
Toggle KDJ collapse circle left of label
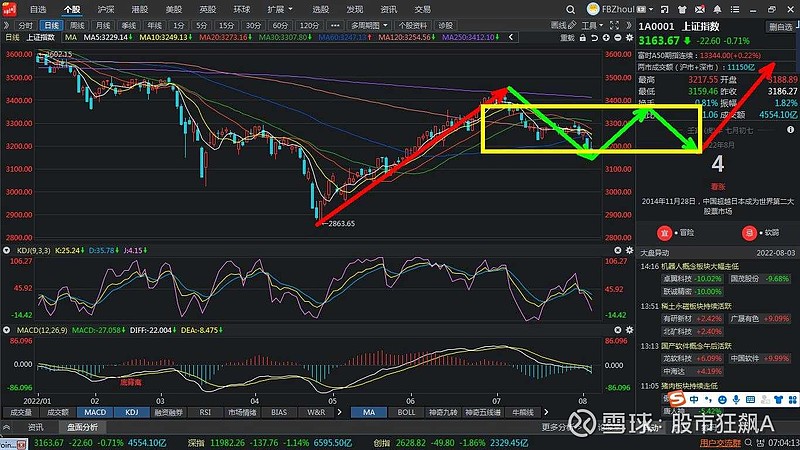(7, 251)
